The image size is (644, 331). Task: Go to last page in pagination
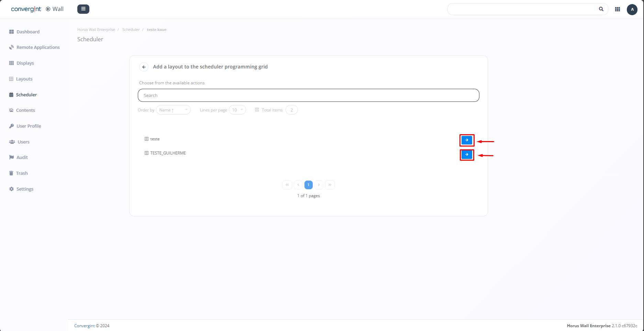(x=330, y=185)
